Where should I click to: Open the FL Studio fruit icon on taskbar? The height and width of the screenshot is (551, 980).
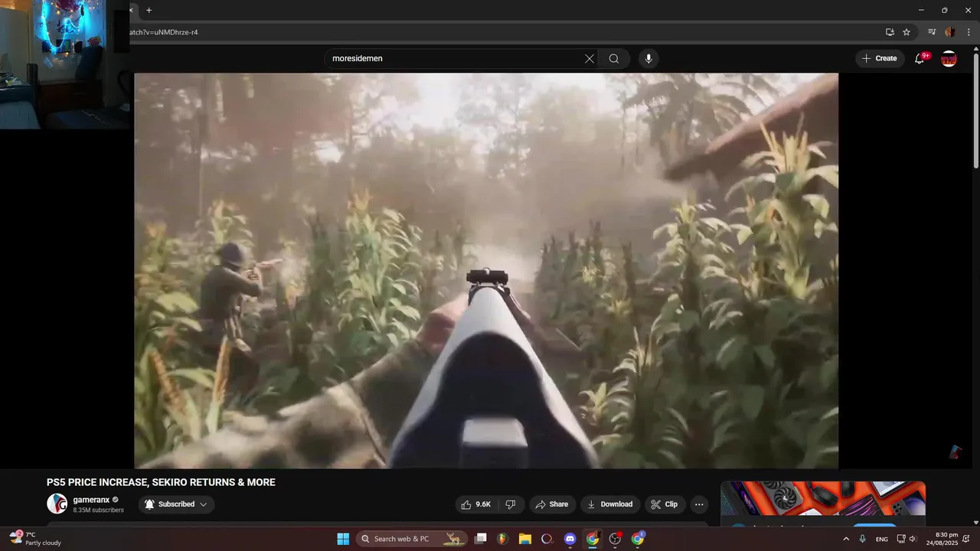[502, 539]
